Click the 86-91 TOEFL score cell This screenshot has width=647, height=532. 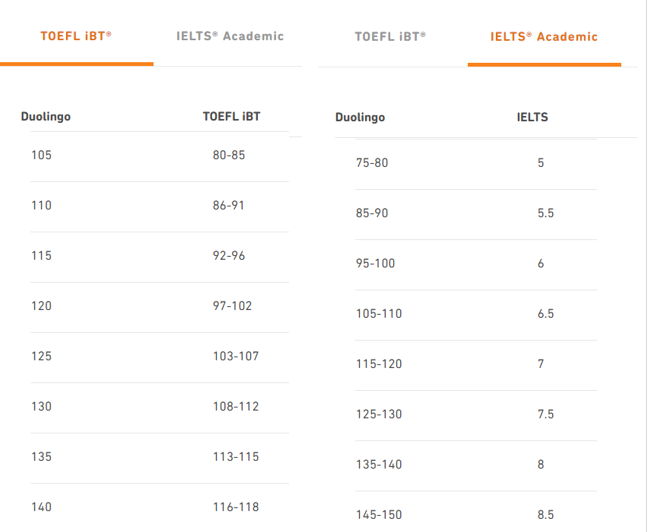(229, 206)
